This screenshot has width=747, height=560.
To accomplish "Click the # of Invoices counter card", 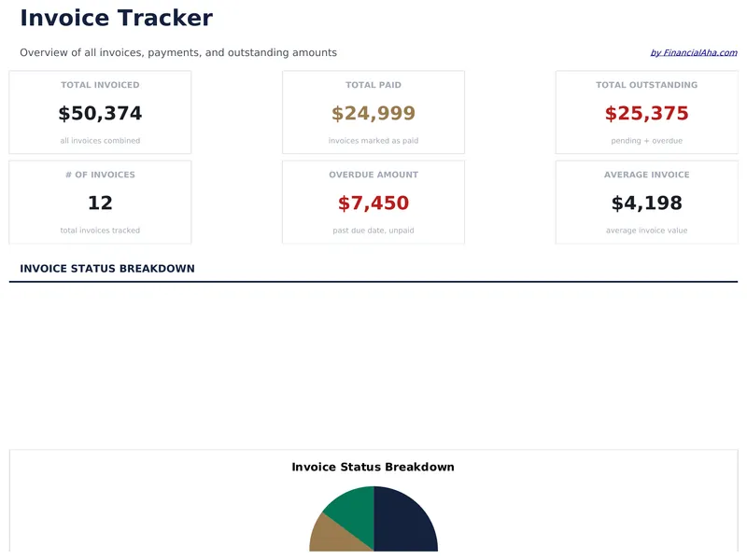I will click(99, 202).
